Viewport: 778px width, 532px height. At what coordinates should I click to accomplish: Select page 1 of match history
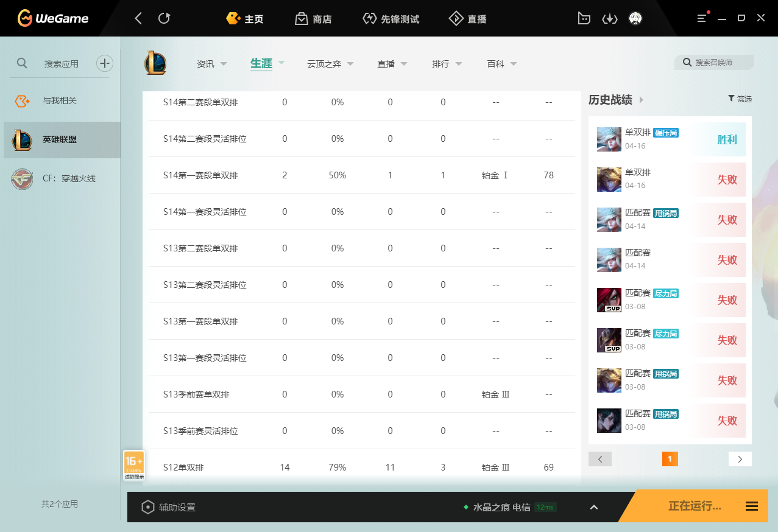(670, 459)
